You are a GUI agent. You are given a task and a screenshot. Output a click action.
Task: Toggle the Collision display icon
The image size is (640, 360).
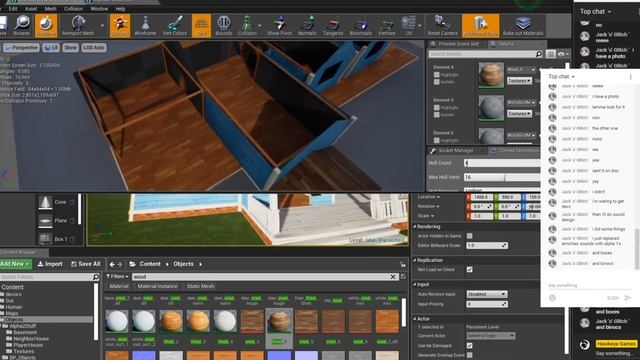click(247, 25)
